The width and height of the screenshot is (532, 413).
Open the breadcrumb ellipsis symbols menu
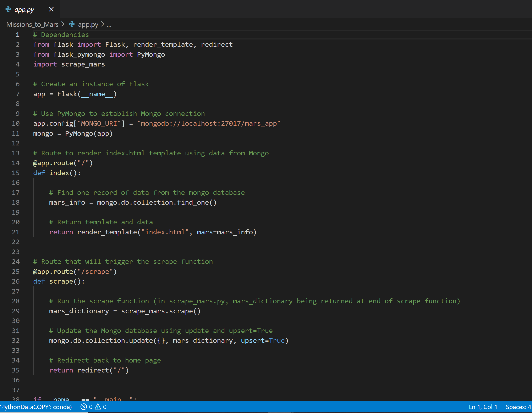pyautogui.click(x=109, y=25)
